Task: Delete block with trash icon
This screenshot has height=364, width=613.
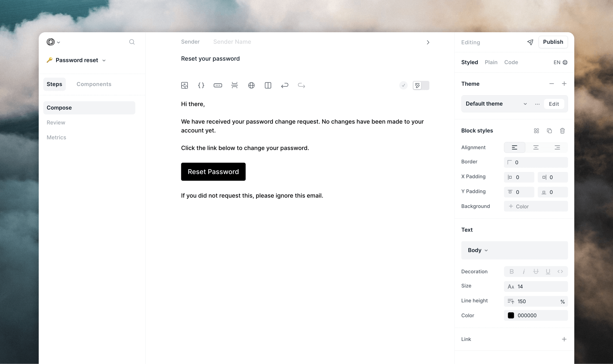Action: pos(562,131)
